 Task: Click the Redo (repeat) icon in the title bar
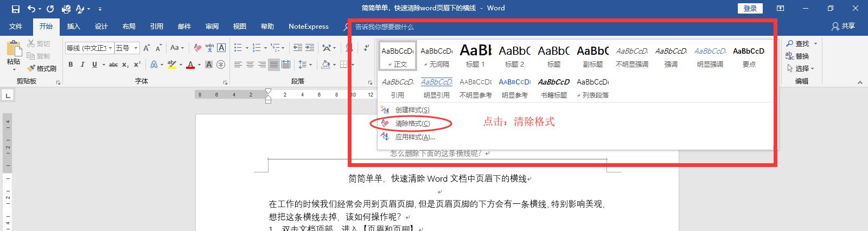(50, 9)
